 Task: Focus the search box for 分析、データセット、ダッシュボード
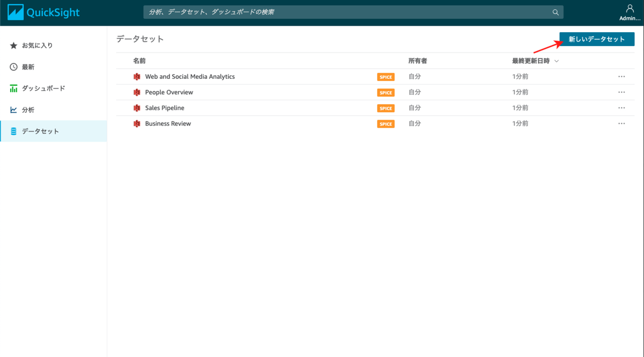click(x=353, y=12)
